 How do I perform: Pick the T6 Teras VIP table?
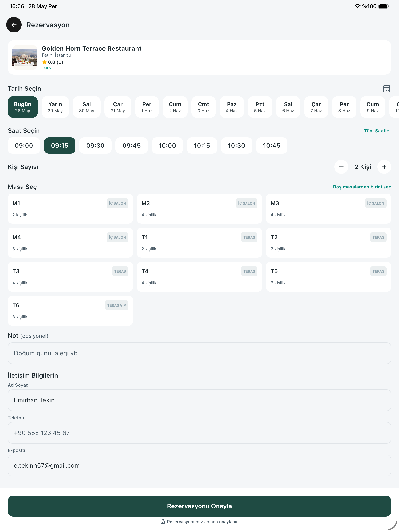click(70, 311)
